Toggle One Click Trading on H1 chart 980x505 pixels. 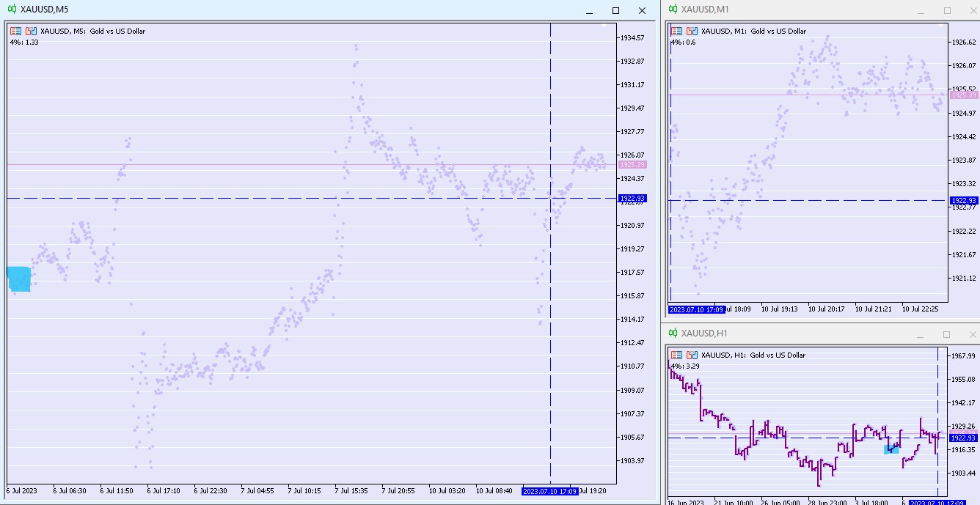point(676,355)
